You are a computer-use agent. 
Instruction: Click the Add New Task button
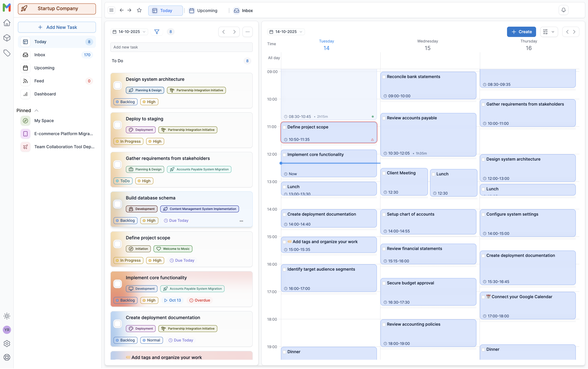pyautogui.click(x=57, y=27)
